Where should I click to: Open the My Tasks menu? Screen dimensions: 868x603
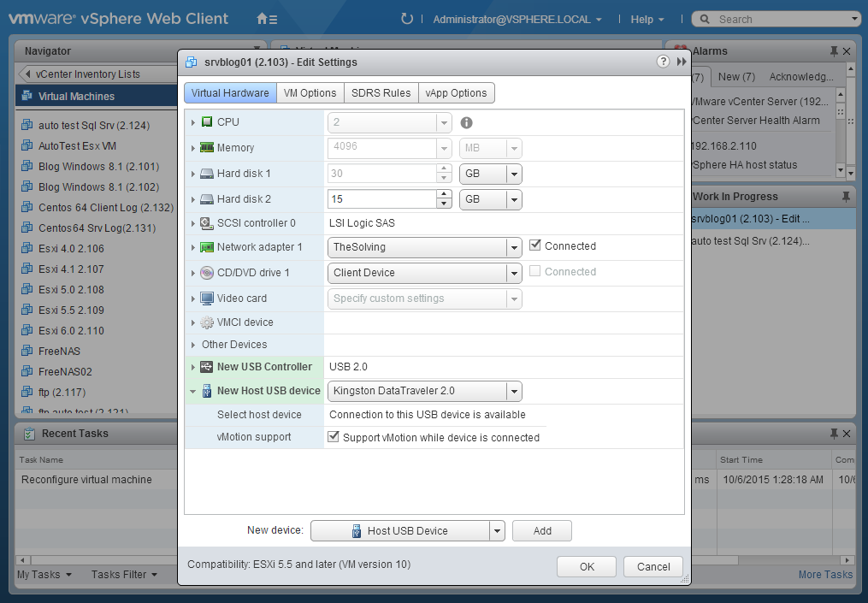pyautogui.click(x=44, y=575)
